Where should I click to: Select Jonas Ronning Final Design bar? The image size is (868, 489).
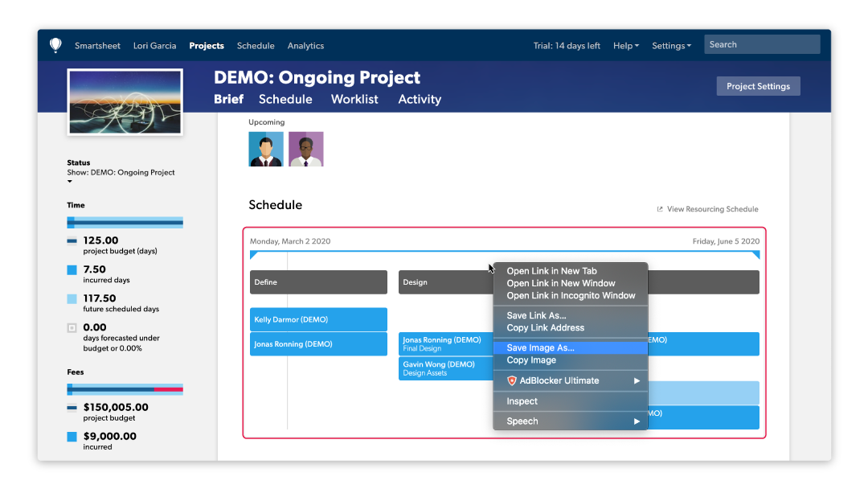pos(445,344)
